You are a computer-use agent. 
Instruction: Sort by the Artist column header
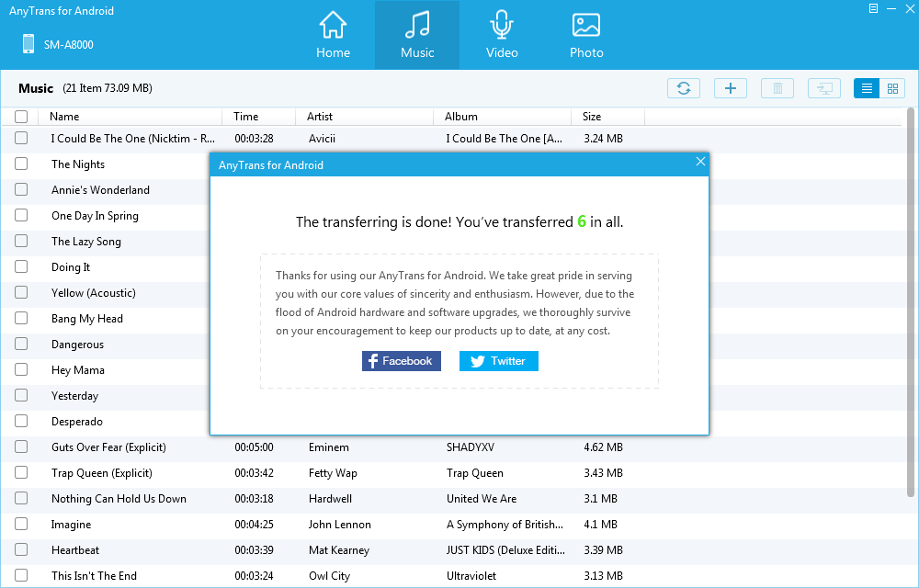365,117
